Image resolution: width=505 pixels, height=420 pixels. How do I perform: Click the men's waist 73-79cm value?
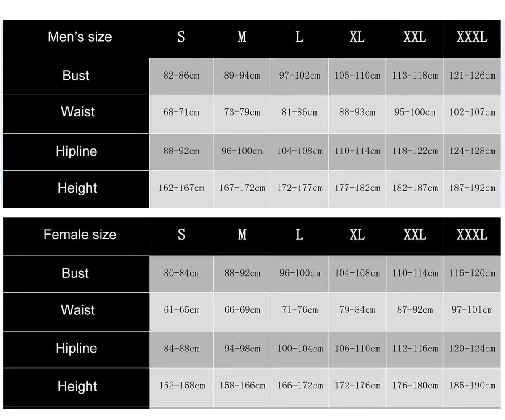(242, 113)
